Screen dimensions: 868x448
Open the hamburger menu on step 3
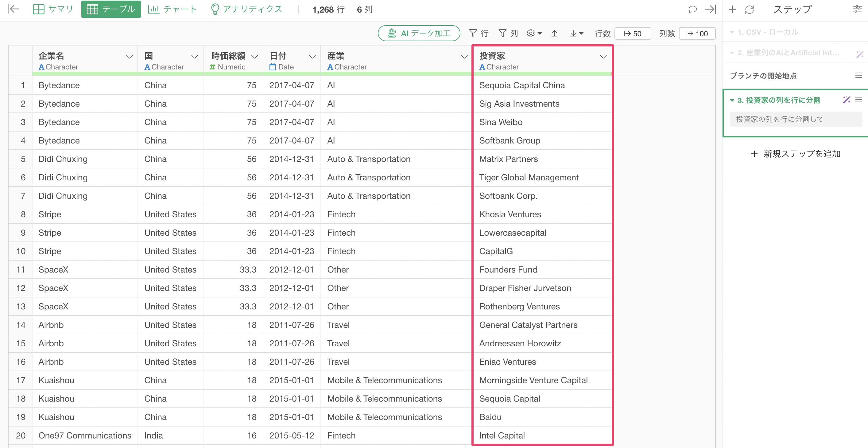[858, 100]
